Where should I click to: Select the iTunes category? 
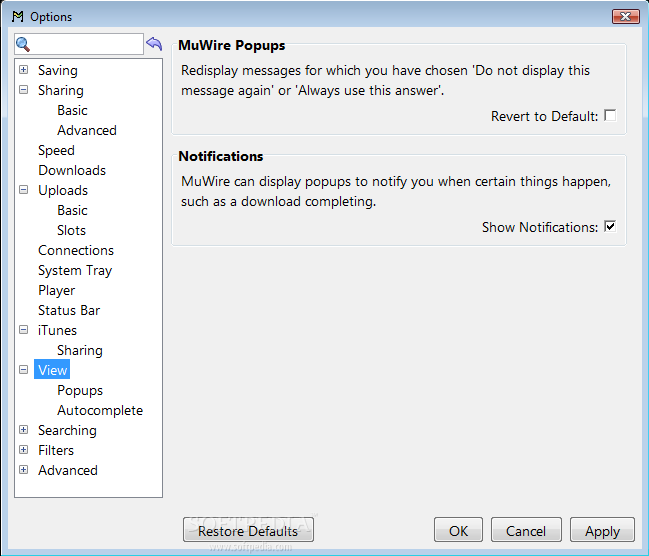point(57,330)
